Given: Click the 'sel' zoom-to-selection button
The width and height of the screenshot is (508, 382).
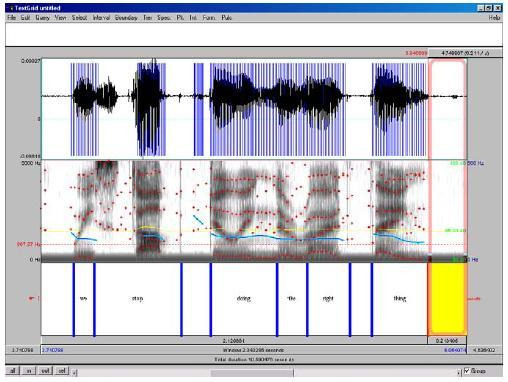Looking at the screenshot, I should pyautogui.click(x=62, y=371).
